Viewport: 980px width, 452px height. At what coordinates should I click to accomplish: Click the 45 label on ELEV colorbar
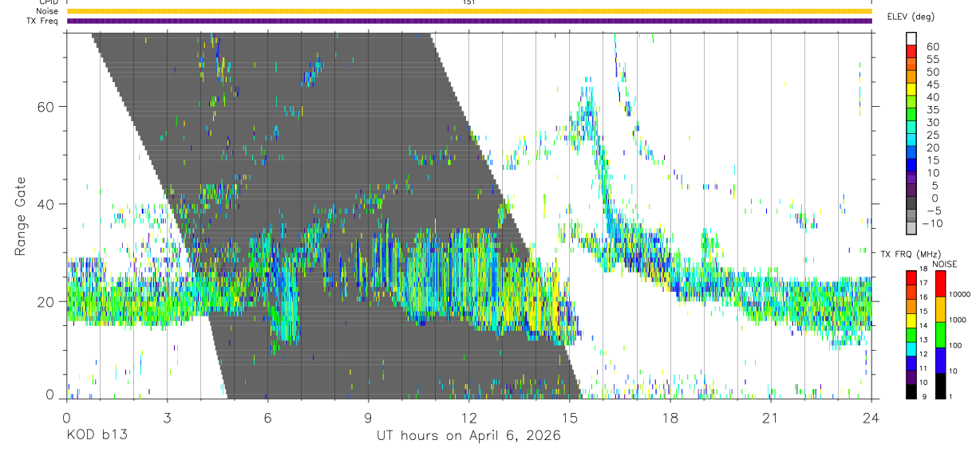(x=932, y=85)
